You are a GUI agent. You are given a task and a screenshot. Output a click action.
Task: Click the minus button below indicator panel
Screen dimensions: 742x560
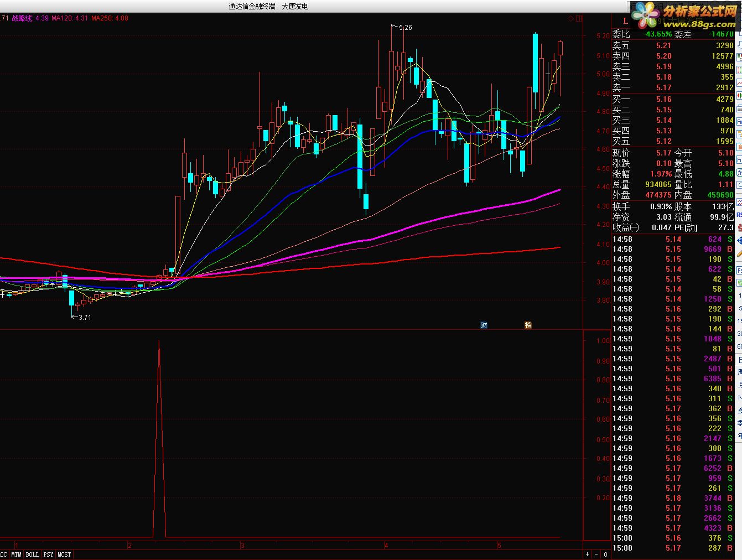tap(596, 554)
